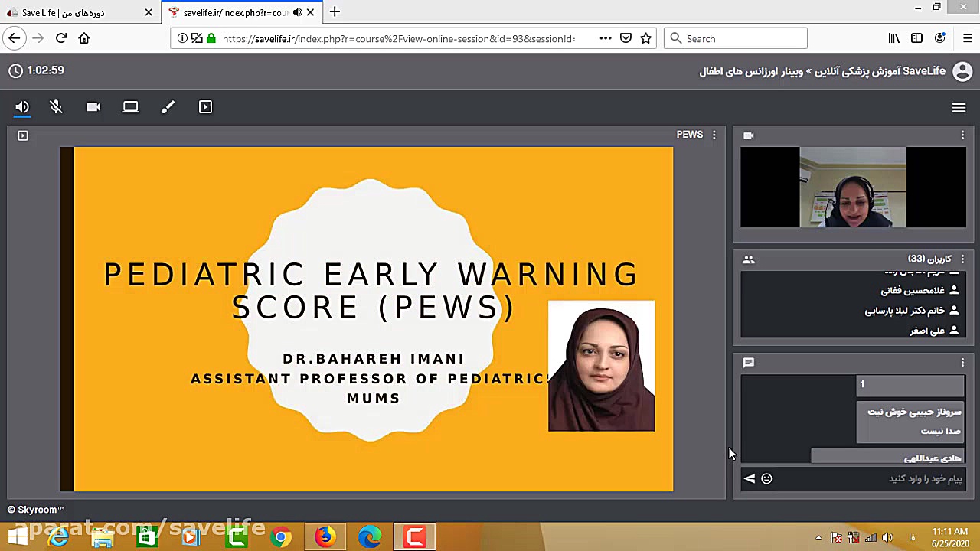980x551 pixels.
Task: Click the user profile avatar icon
Action: pyautogui.click(x=962, y=71)
